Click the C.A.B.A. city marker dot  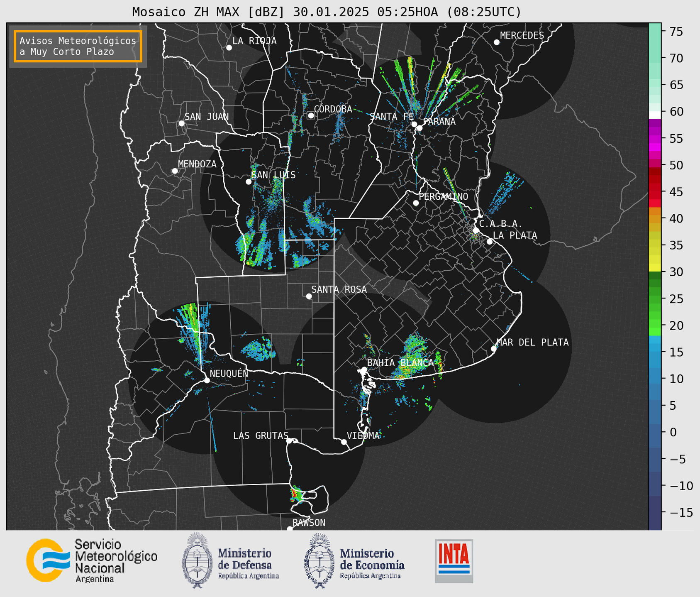[476, 230]
